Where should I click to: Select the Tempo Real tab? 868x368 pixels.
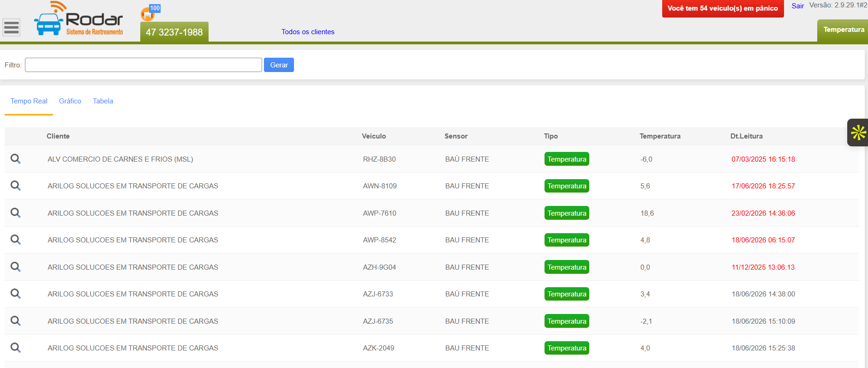[29, 101]
